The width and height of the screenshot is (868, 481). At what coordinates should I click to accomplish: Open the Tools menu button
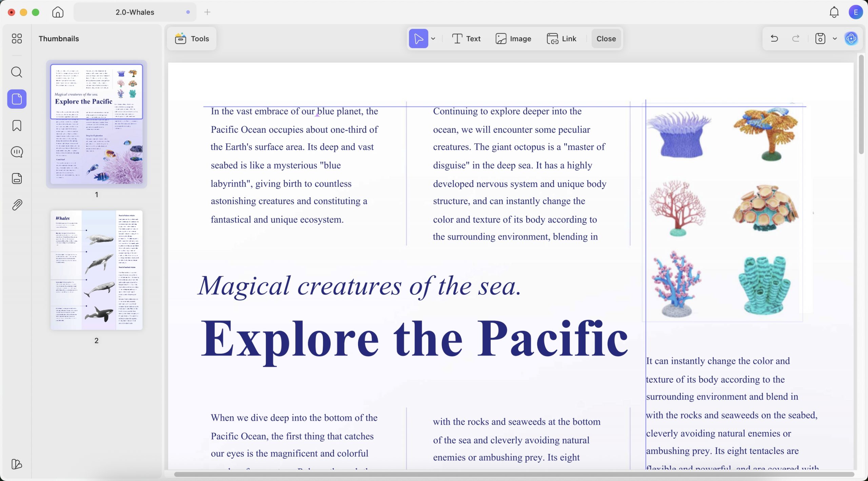click(192, 39)
